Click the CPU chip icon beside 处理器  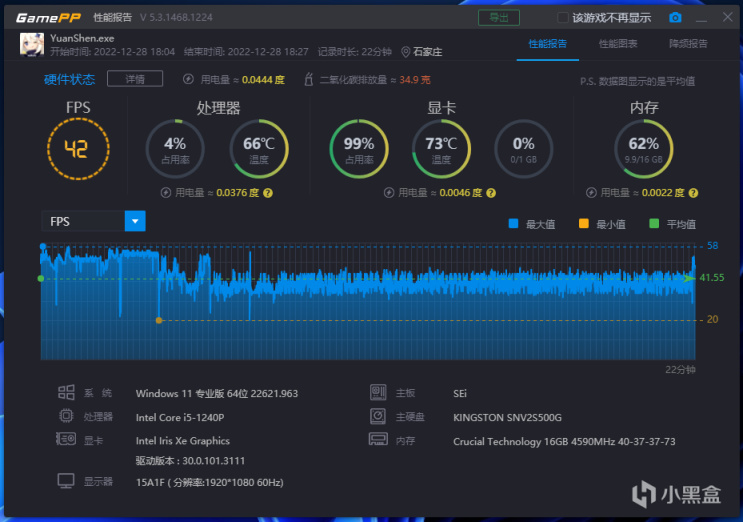point(66,416)
